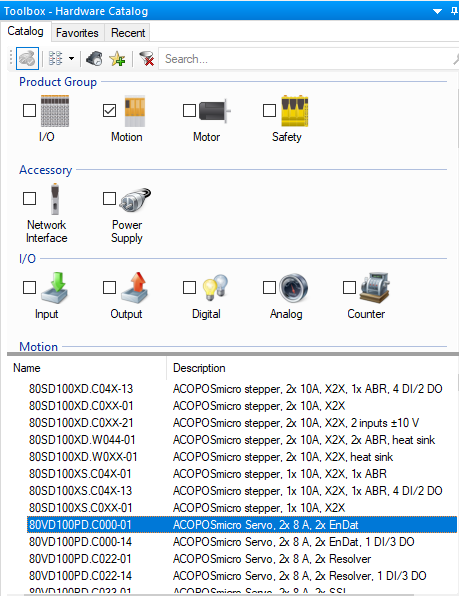Viewport: 459px width, 596px height.
Task: Open the view mode dropdown arrow
Action: pos(71,59)
